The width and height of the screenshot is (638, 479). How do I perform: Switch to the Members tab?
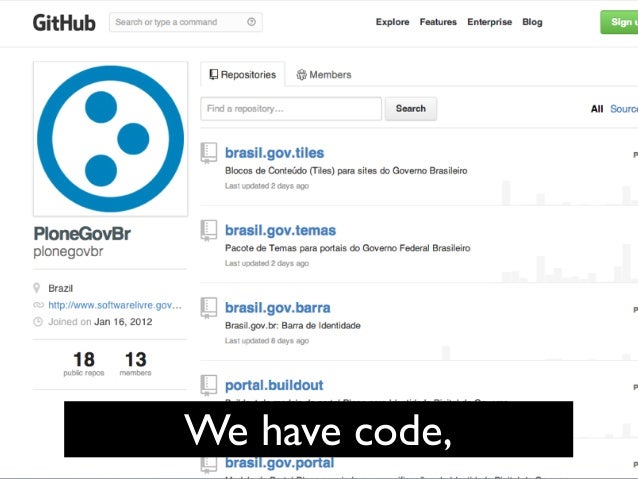324,74
